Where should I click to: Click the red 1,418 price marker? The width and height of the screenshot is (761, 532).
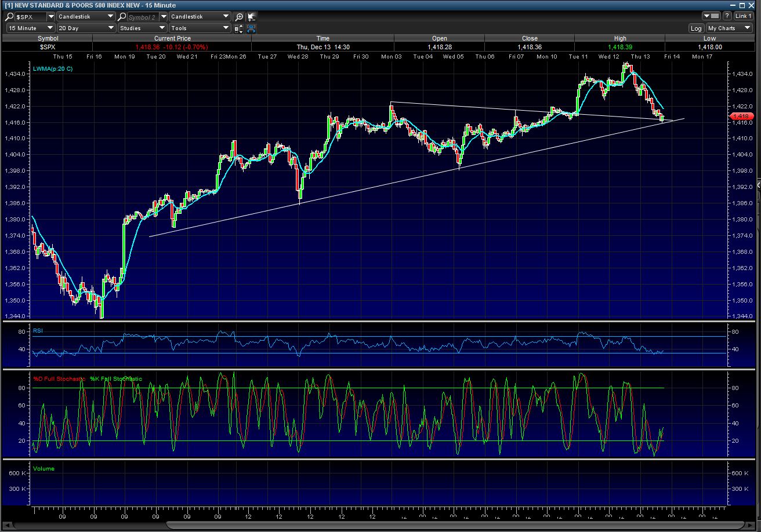(x=741, y=116)
